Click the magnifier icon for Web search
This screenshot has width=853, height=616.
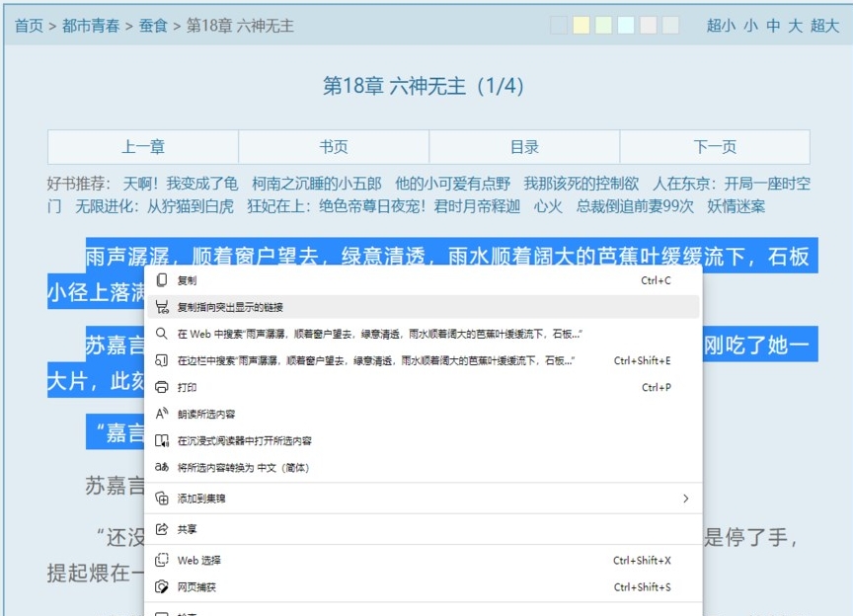(161, 335)
